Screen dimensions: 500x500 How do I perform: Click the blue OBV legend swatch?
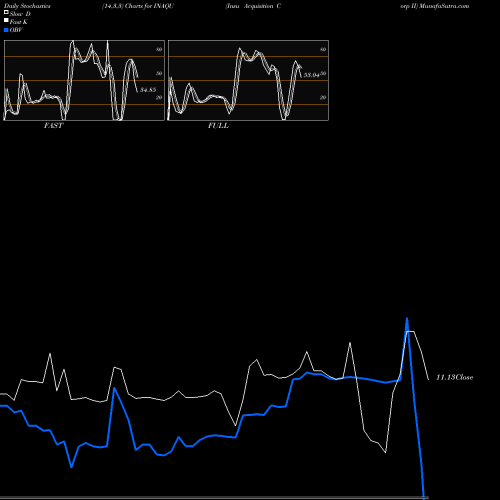click(6, 30)
